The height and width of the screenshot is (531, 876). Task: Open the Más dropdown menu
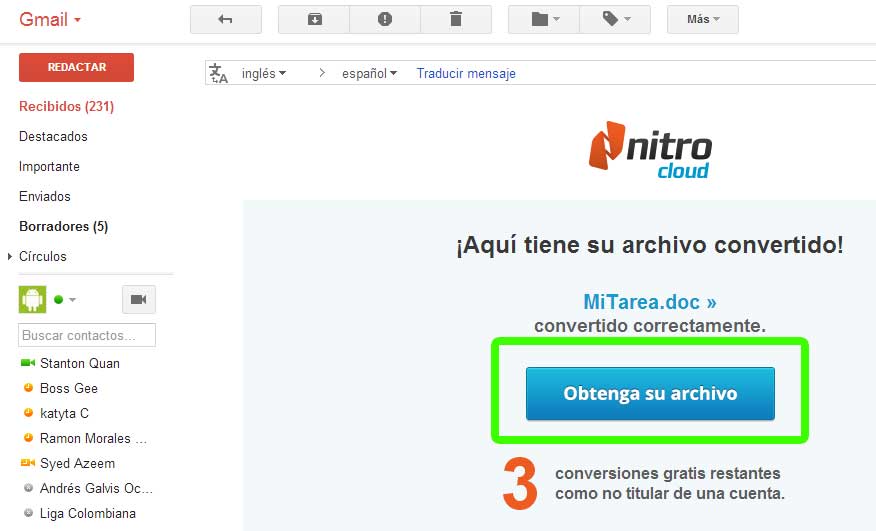pos(703,20)
